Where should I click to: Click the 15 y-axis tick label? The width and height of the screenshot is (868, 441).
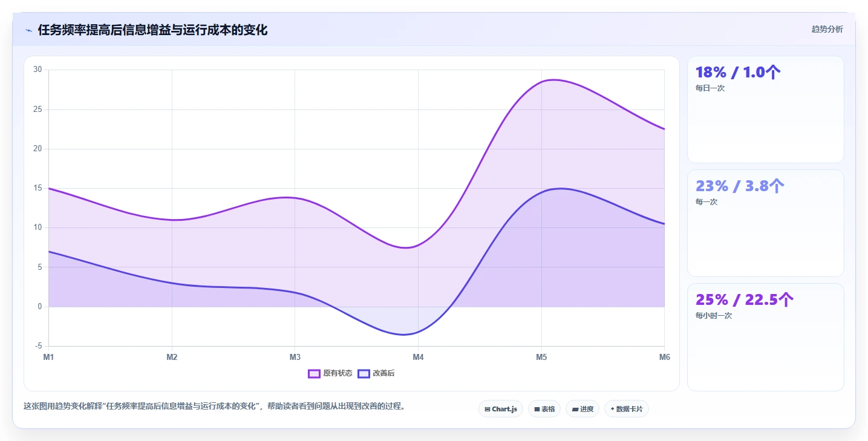click(38, 188)
